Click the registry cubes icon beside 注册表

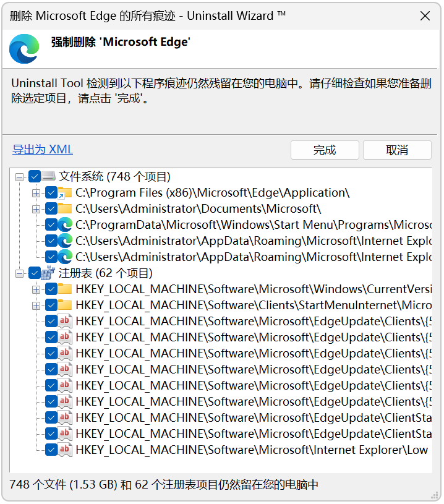(x=48, y=273)
